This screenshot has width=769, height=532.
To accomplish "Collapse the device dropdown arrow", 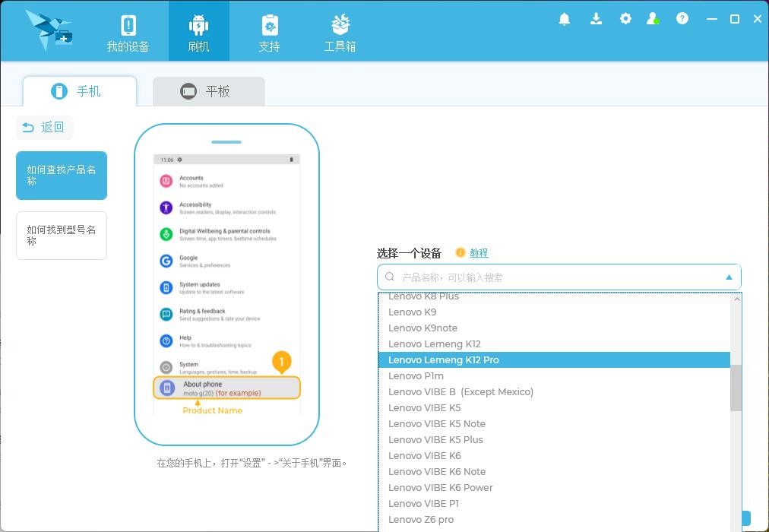I will click(729, 277).
